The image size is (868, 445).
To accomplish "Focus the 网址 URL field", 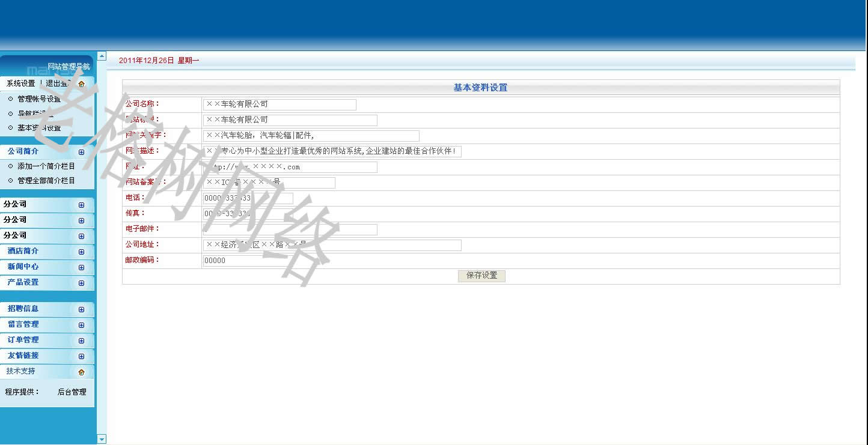I will tap(290, 167).
